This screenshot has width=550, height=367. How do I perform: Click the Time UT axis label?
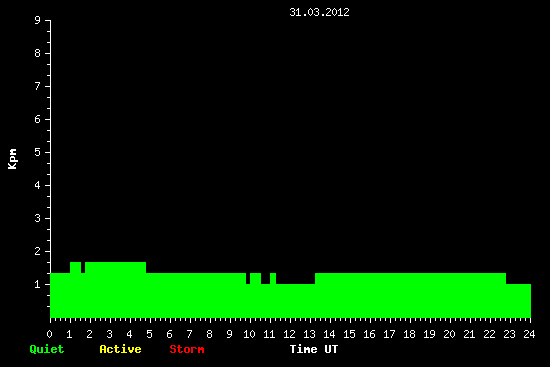click(314, 349)
